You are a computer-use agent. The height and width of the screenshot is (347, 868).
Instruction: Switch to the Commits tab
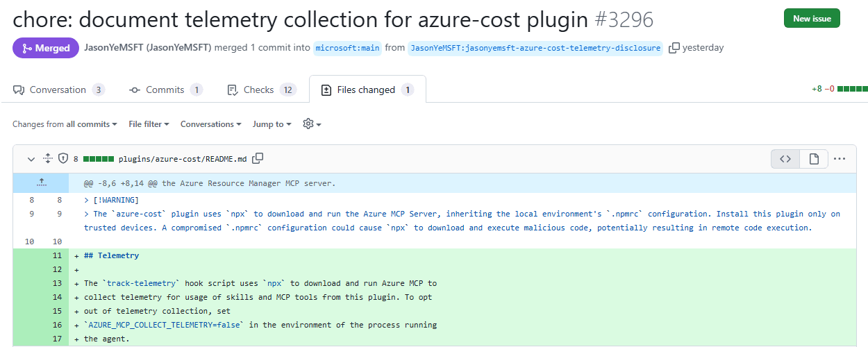165,90
